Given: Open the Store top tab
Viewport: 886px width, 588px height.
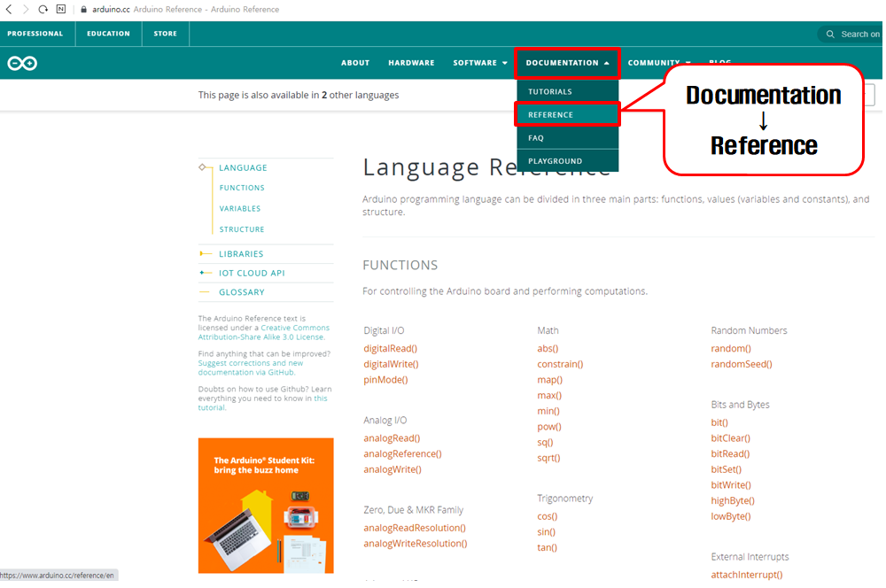Looking at the screenshot, I should pos(165,34).
